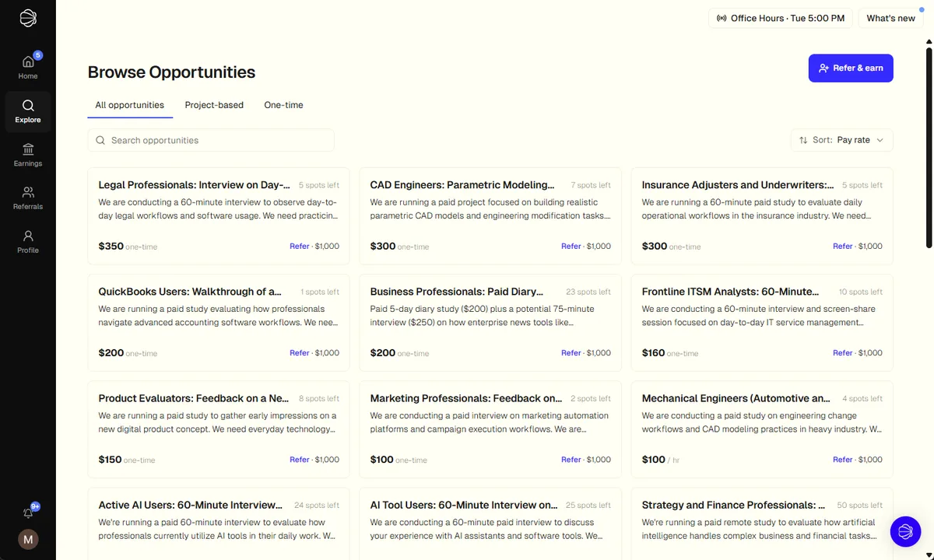Image resolution: width=934 pixels, height=560 pixels.
Task: Open the Sort: Pay rate dropdown
Action: click(x=842, y=140)
